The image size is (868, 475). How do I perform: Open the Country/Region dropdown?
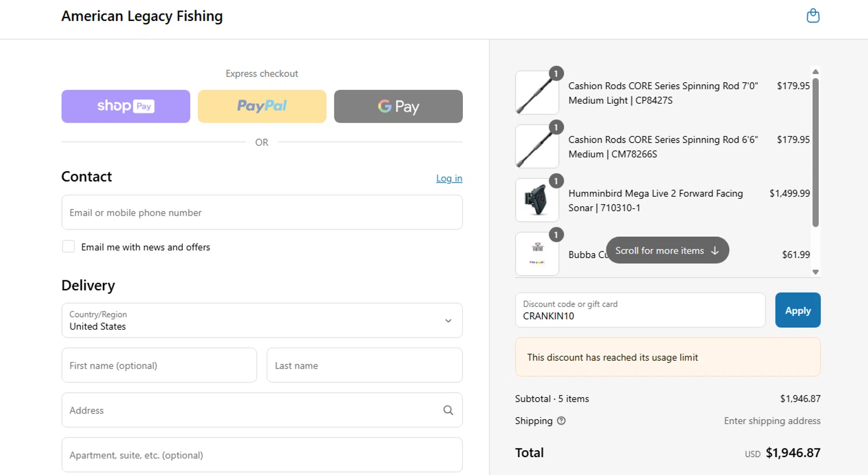pyautogui.click(x=262, y=320)
